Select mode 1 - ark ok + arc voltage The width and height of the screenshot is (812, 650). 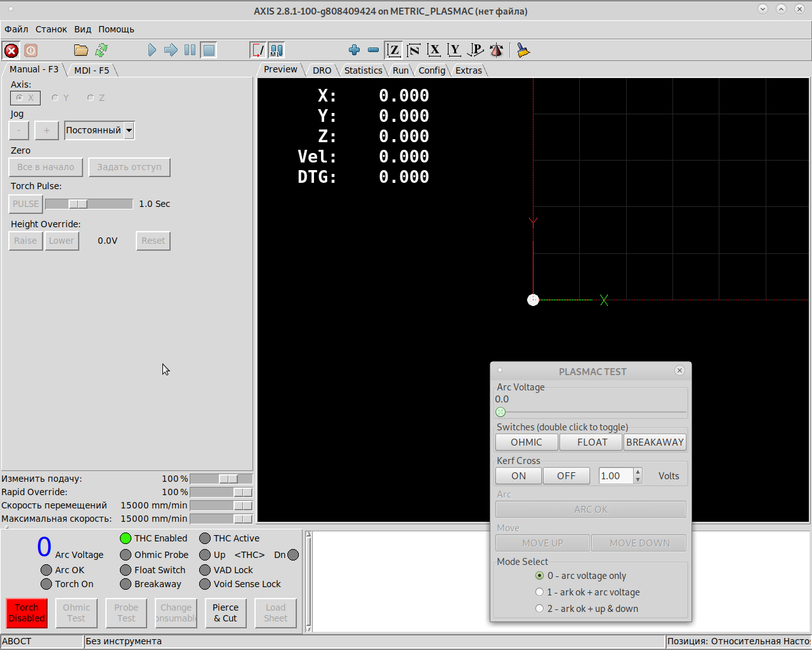(x=540, y=592)
